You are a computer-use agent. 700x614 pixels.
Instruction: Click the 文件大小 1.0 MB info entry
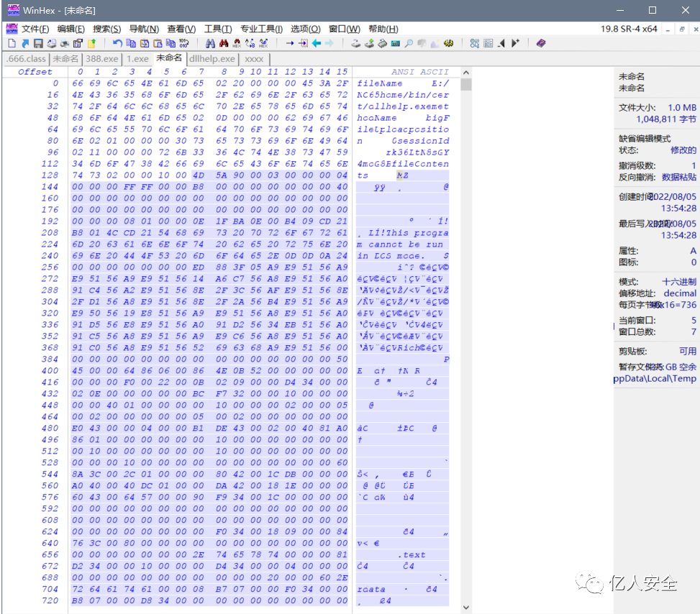pyautogui.click(x=657, y=108)
